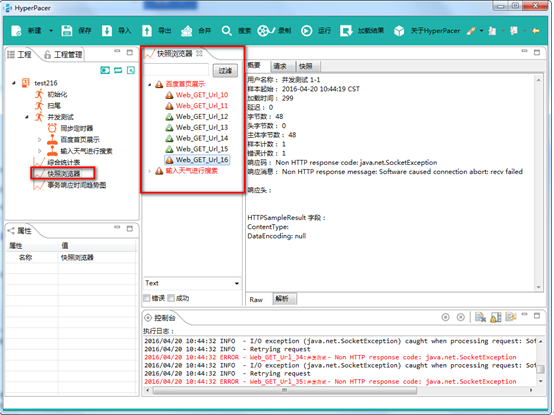Select 初始化 in project tree
This screenshot has height=415, width=554.
pos(57,94)
